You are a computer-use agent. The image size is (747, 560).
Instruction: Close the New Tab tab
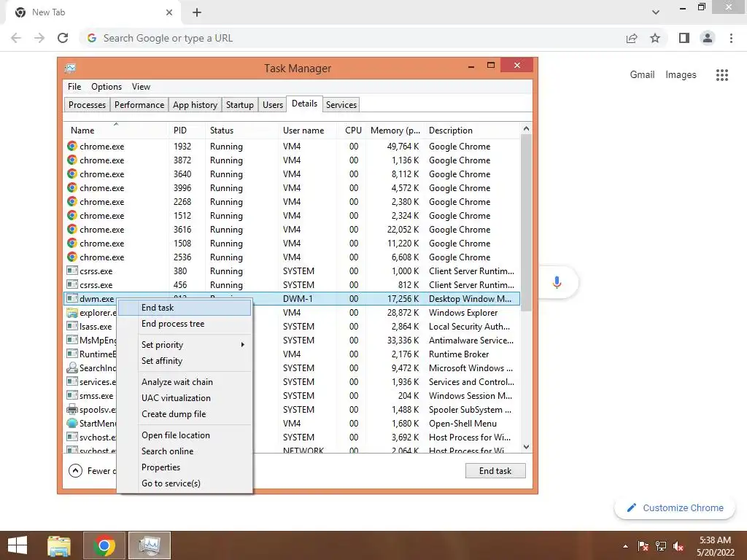169,12
